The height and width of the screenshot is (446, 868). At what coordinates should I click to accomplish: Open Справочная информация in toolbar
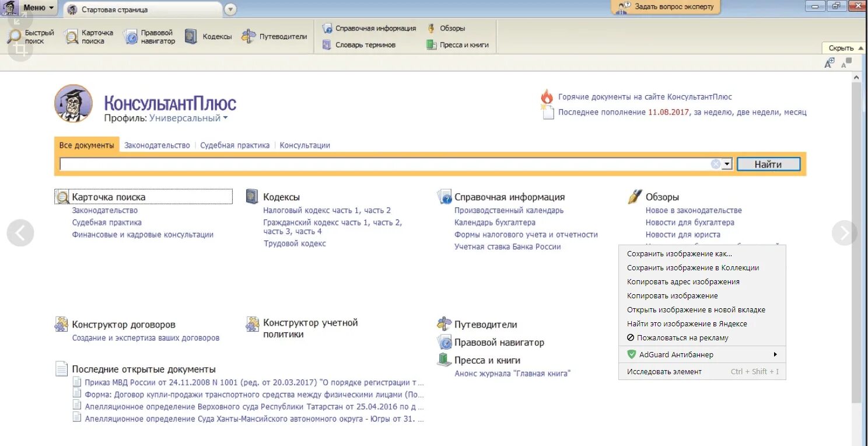tap(369, 28)
